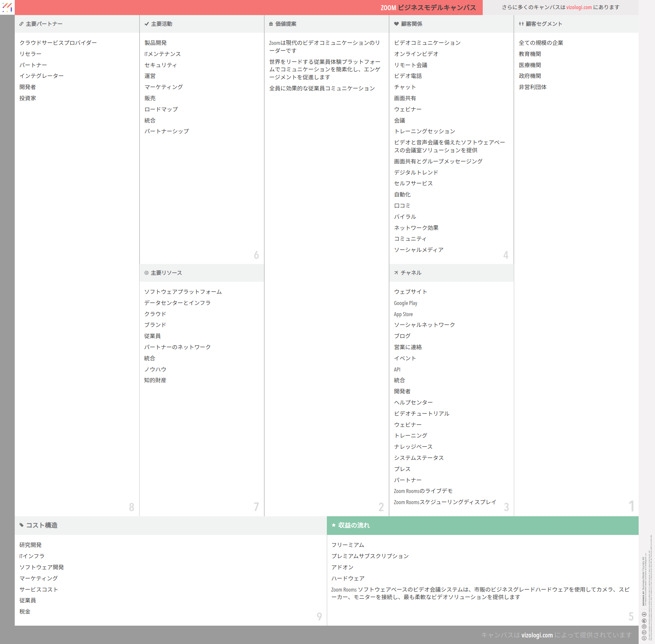The width and height of the screenshot is (655, 644).
Task: Click the star icon beside 収益の流れ
Action: [x=333, y=525]
